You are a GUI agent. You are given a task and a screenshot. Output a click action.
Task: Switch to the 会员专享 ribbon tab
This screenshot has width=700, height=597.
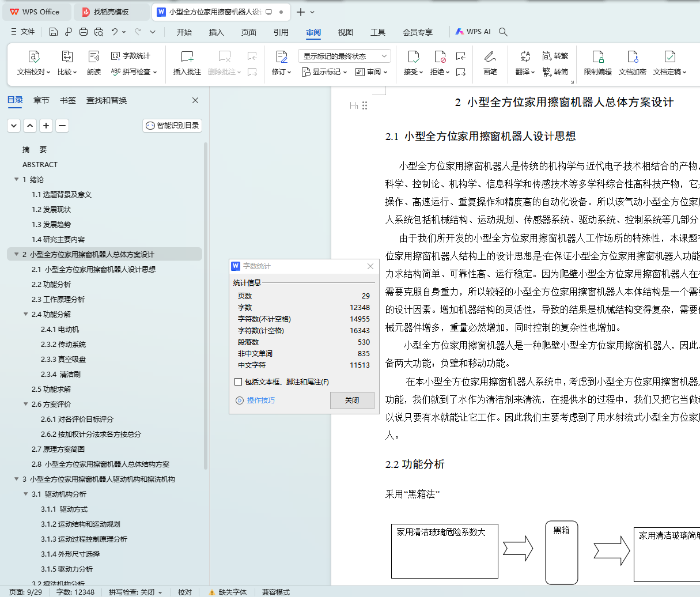418,32
